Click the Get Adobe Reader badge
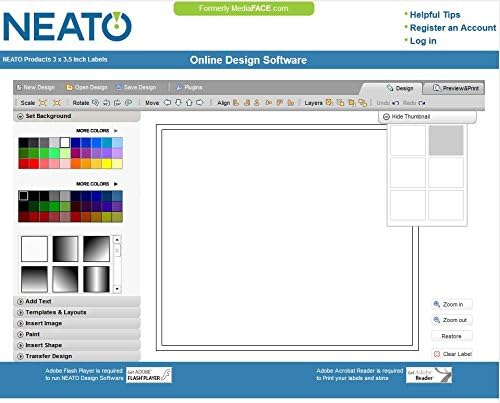 click(429, 375)
